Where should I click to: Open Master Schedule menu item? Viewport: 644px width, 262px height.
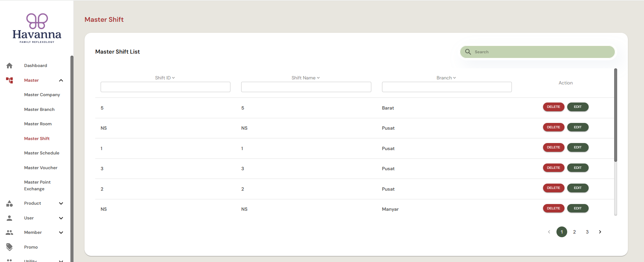coord(42,153)
